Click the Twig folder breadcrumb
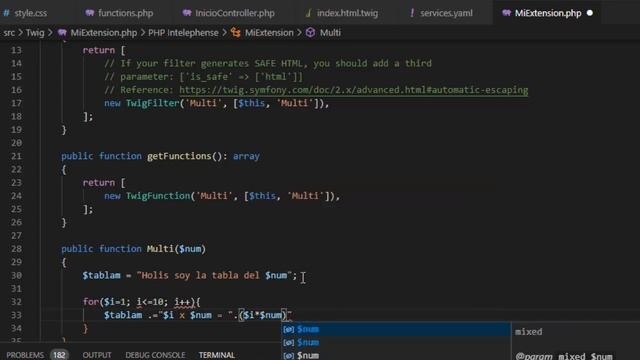640x360 pixels. click(x=35, y=33)
